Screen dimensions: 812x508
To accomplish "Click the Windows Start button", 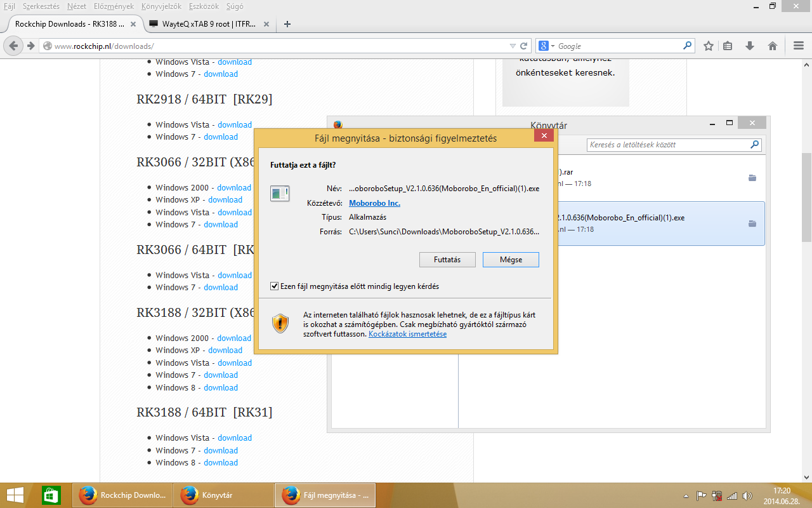I will [x=15, y=495].
